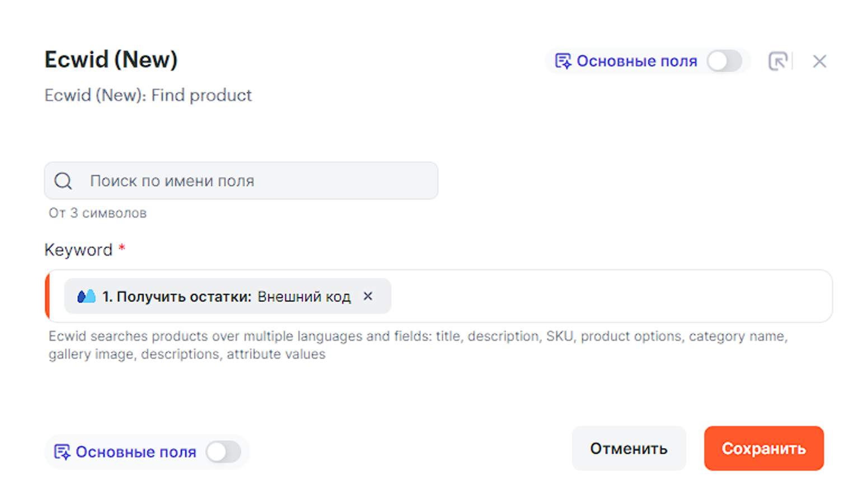Click the top Основные поля label text
Image resolution: width=862 pixels, height=504 pixels.
point(637,61)
